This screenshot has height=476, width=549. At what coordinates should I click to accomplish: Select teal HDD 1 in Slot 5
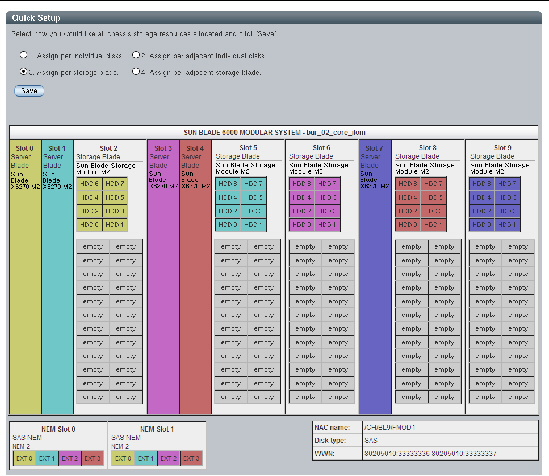point(253,225)
